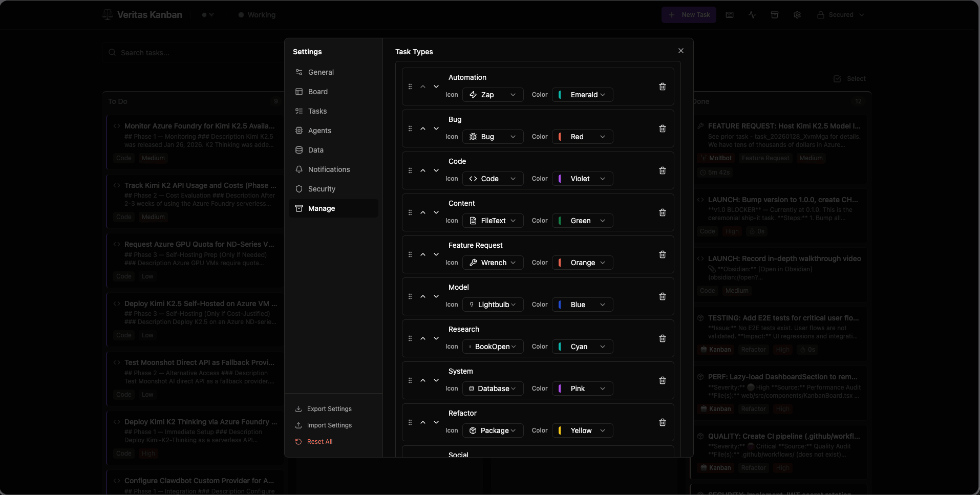Click Export Settings
Viewport: 980px width, 495px height.
[329, 409]
